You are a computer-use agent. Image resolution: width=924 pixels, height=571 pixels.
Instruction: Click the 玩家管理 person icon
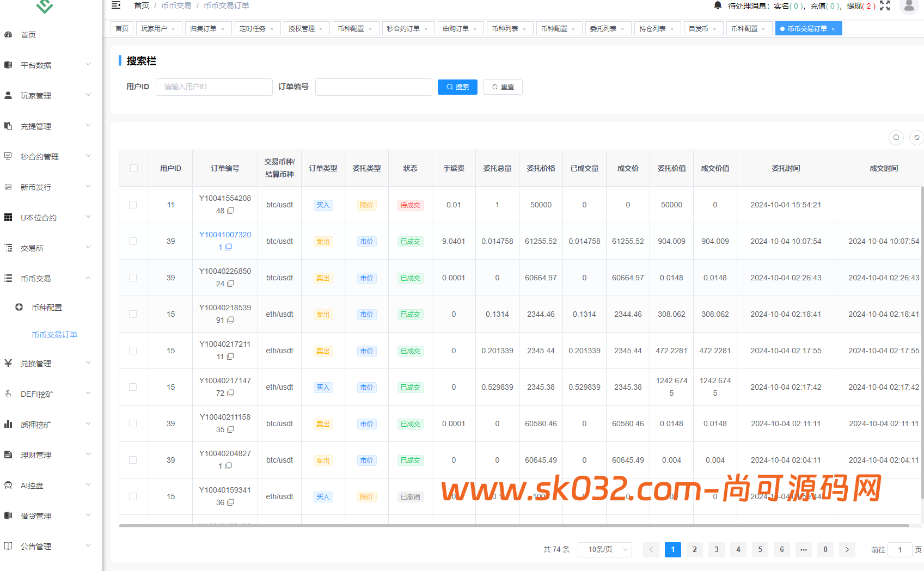coord(8,95)
